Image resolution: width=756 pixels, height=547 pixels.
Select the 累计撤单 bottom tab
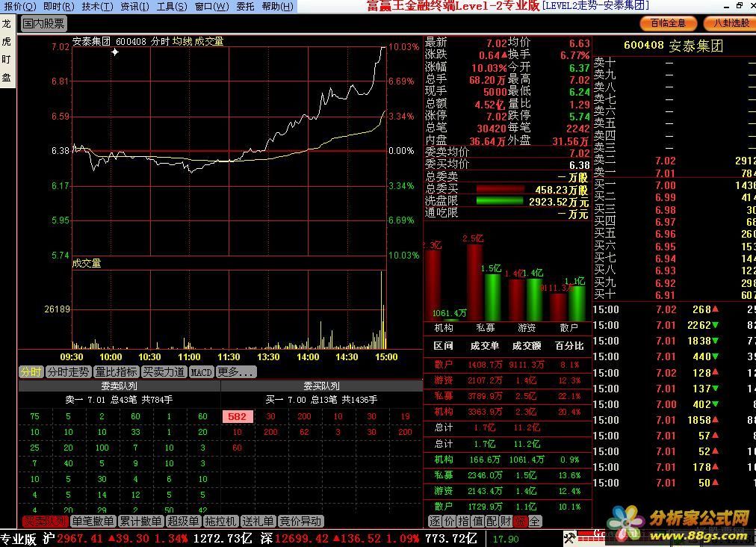pos(140,522)
